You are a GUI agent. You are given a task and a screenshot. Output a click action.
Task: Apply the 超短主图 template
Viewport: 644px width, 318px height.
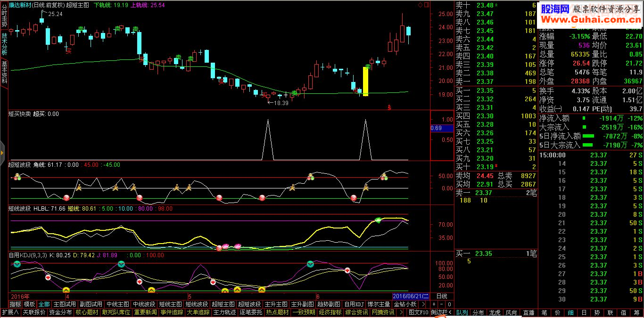[x=223, y=304]
